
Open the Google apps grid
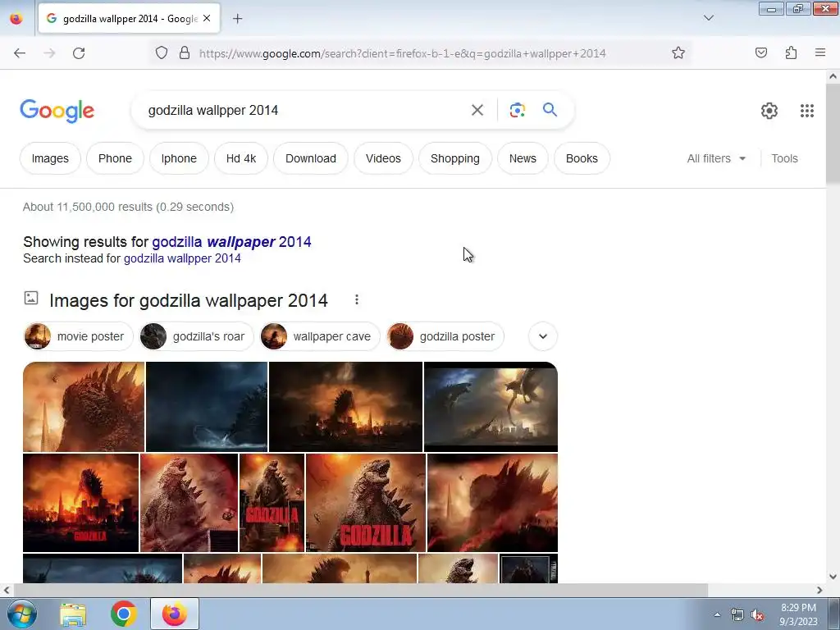(x=807, y=111)
